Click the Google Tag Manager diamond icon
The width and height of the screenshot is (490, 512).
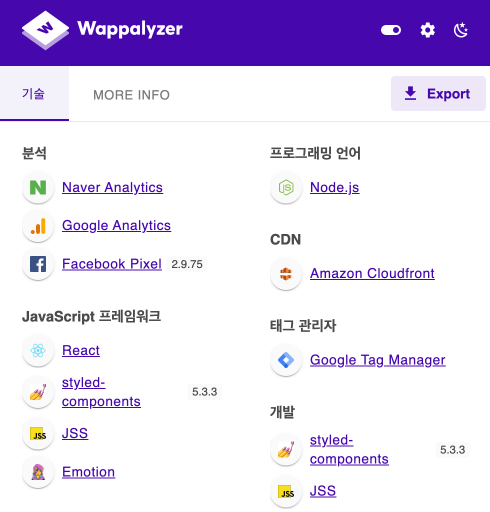[286, 360]
